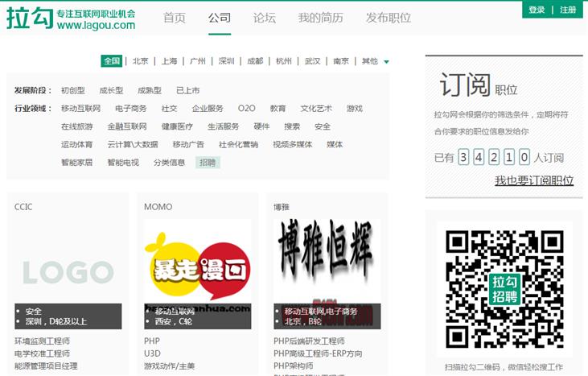Select the 社交 industry filter
Screen dimensions: 588x376
click(x=169, y=109)
